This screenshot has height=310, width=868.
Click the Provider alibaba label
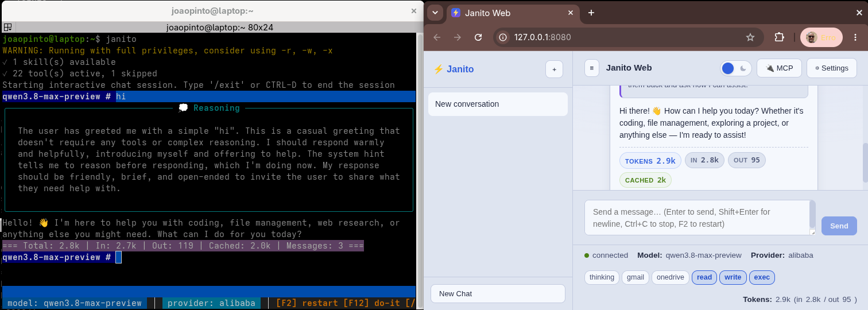click(x=782, y=255)
